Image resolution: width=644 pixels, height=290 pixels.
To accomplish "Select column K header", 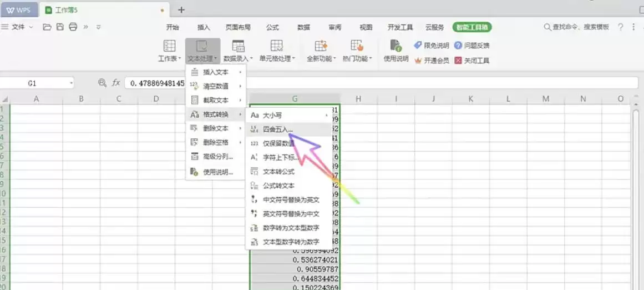I will 471,99.
